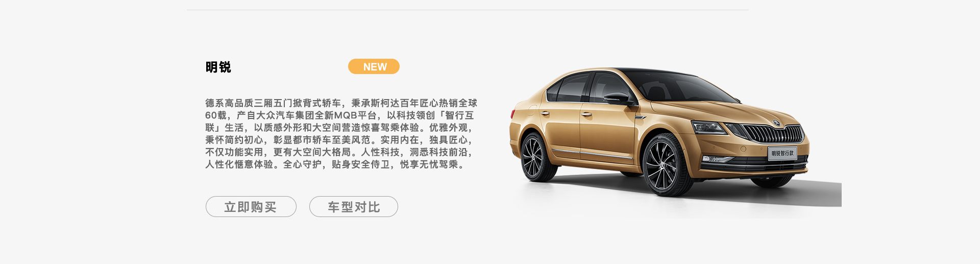Click the horizontal divider line at top
980x264 pixels.
pyautogui.click(x=468, y=10)
